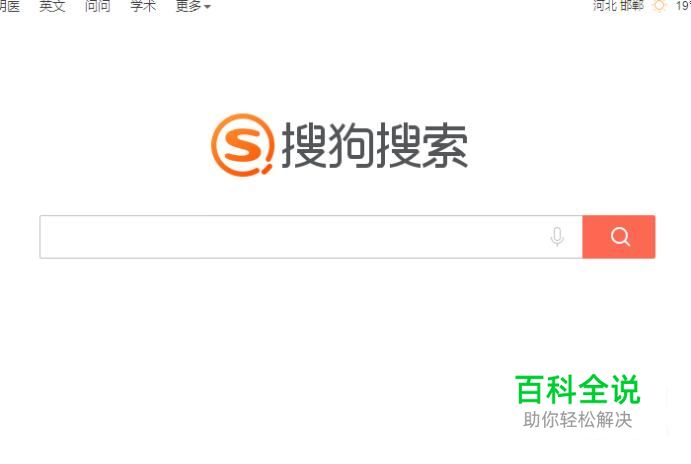Open the 问问 section link

pyautogui.click(x=98, y=6)
